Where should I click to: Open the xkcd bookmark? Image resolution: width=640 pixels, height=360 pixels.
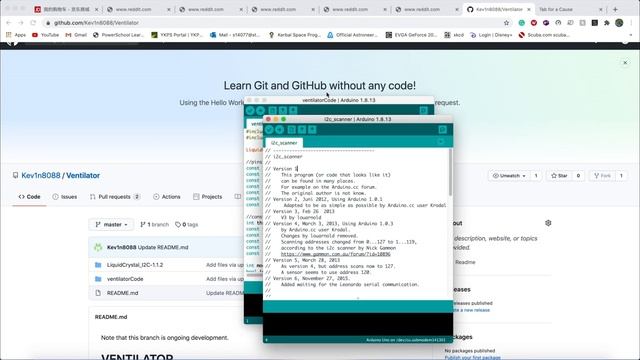tap(454, 35)
